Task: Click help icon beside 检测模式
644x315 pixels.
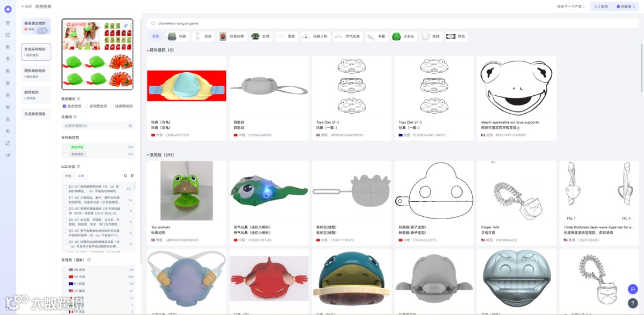Action: point(79,99)
